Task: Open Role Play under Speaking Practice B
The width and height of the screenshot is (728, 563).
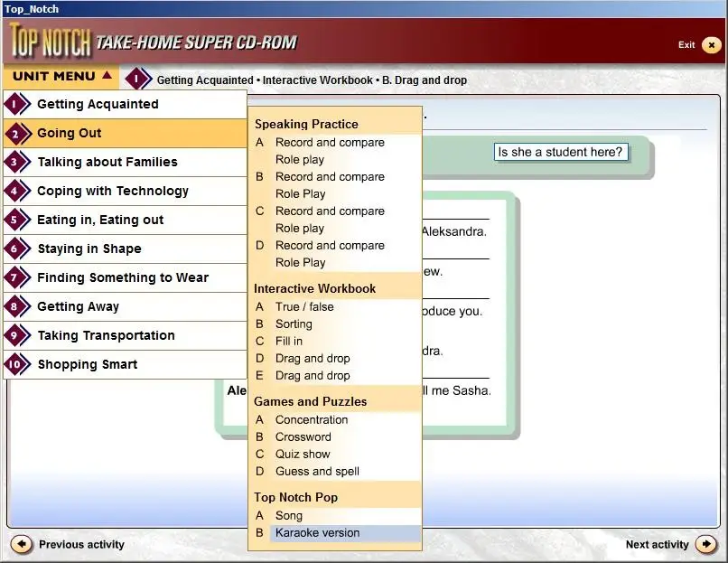Action: point(300,193)
